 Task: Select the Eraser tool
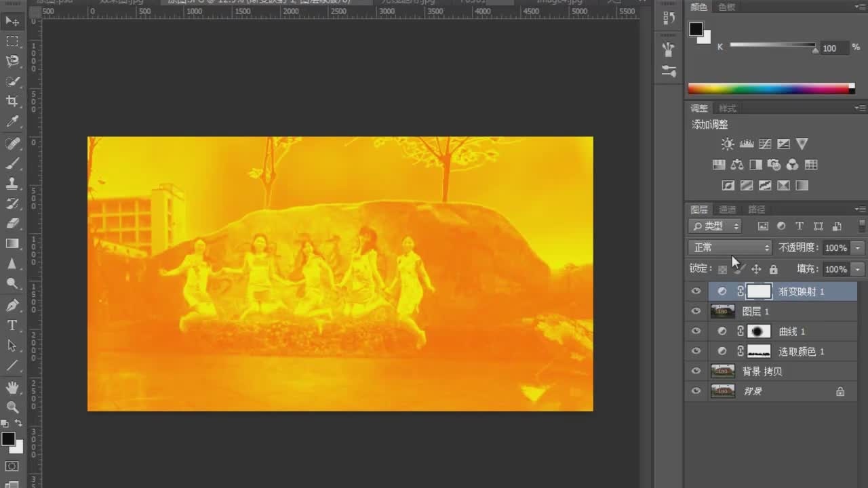pyautogui.click(x=12, y=223)
